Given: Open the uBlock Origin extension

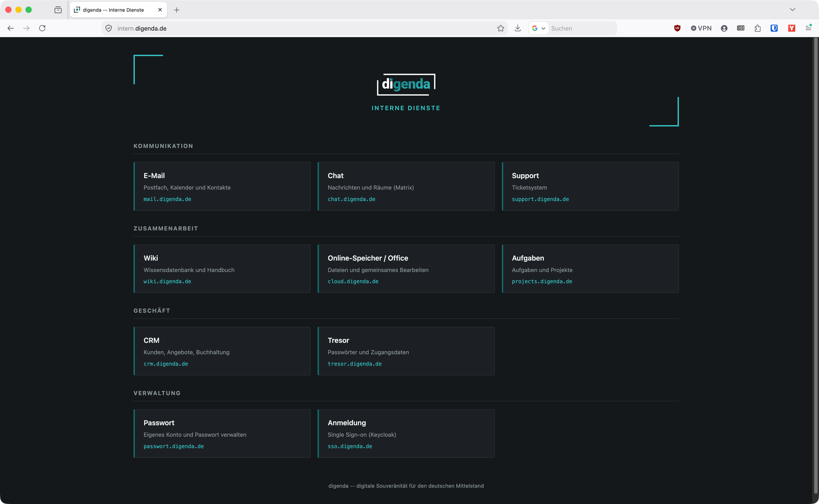Looking at the screenshot, I should (677, 28).
